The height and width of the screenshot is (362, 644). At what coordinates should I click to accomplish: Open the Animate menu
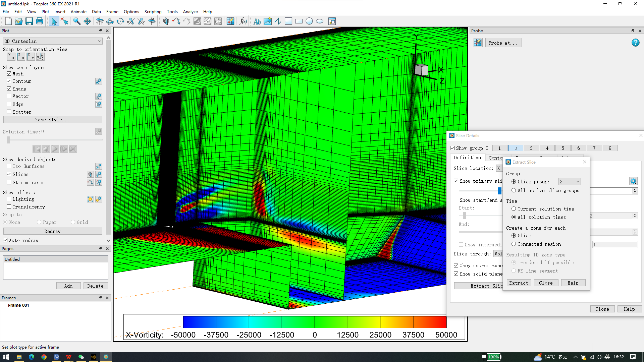[x=78, y=11]
